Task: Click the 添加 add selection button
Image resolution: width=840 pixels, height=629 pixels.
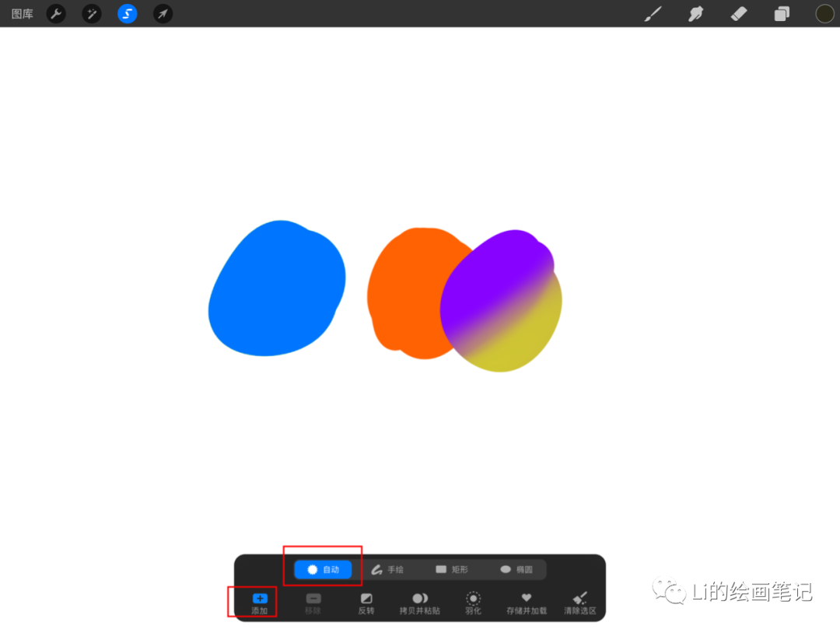Action: tap(259, 603)
